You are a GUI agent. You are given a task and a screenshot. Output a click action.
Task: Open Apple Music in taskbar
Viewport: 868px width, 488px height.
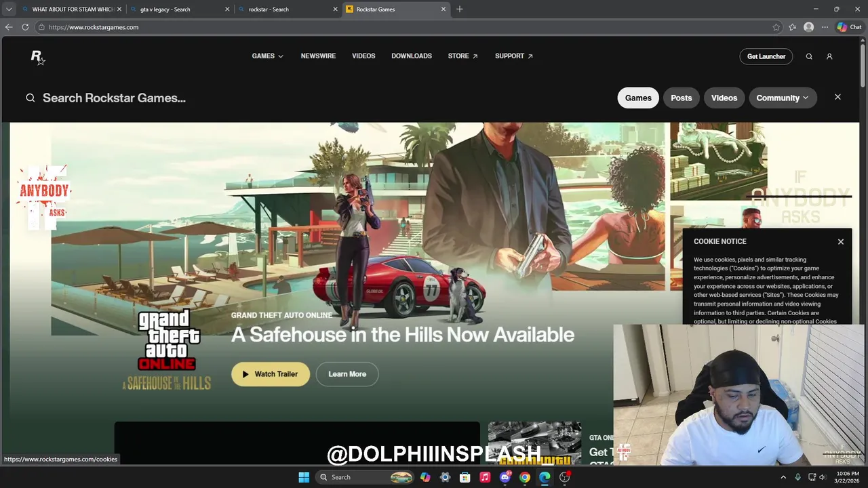coord(485,477)
